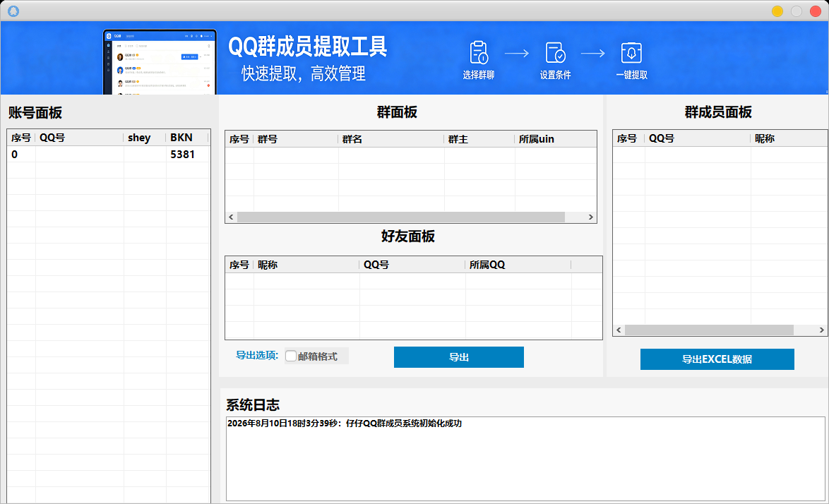Click the 所属QQ column header
This screenshot has width=829, height=504.
point(518,265)
